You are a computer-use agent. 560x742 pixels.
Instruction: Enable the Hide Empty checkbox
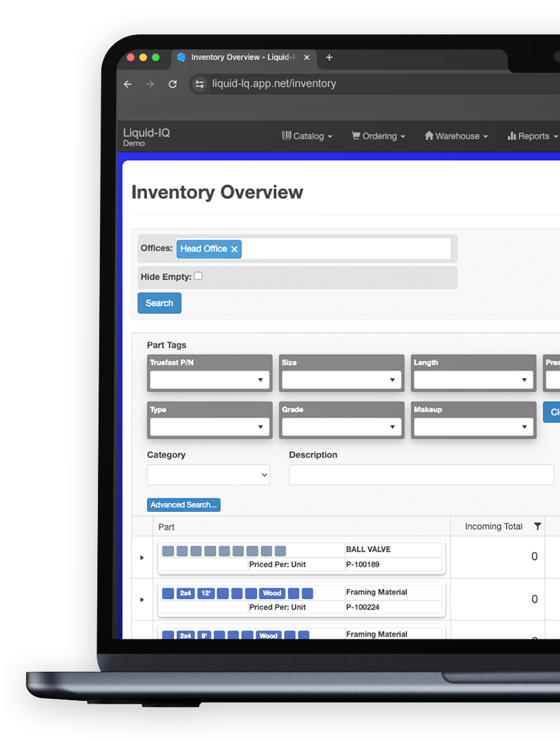[198, 276]
